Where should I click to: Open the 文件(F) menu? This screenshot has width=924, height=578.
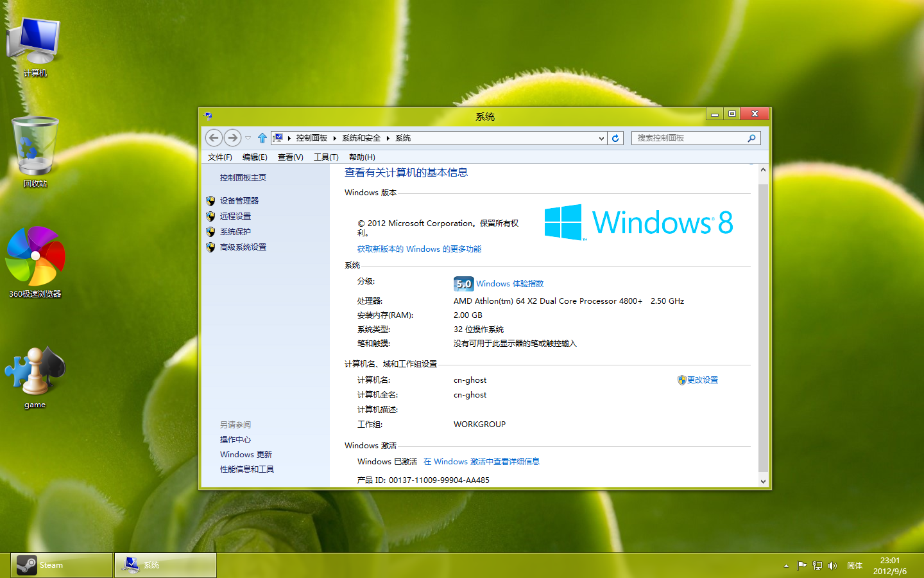219,157
